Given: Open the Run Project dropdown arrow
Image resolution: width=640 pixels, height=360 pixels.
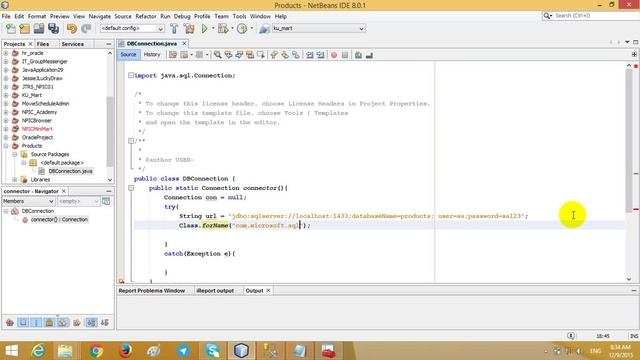Looking at the screenshot, I should [x=213, y=28].
